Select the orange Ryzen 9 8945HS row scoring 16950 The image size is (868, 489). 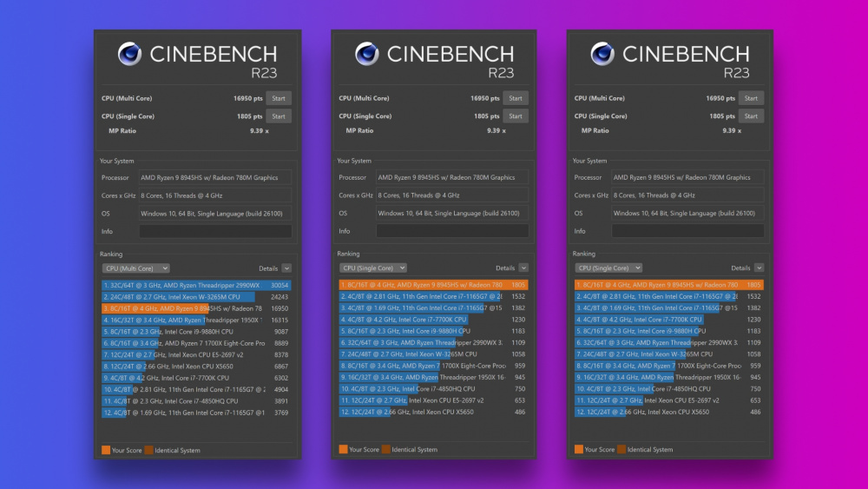(x=196, y=307)
